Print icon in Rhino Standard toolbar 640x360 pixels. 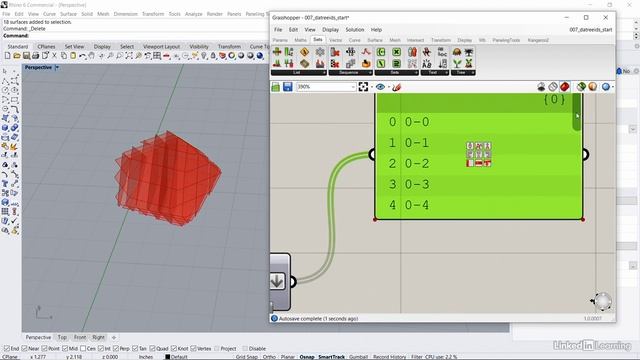(x=36, y=56)
